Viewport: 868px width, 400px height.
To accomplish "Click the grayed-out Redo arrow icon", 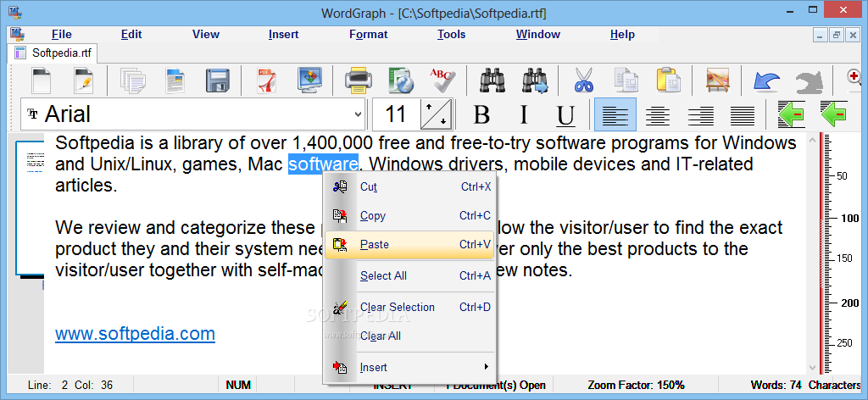I will [809, 82].
